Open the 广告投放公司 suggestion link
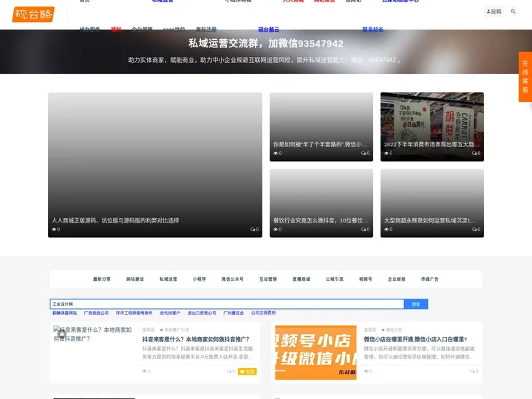This screenshot has height=399, width=532. [96, 313]
